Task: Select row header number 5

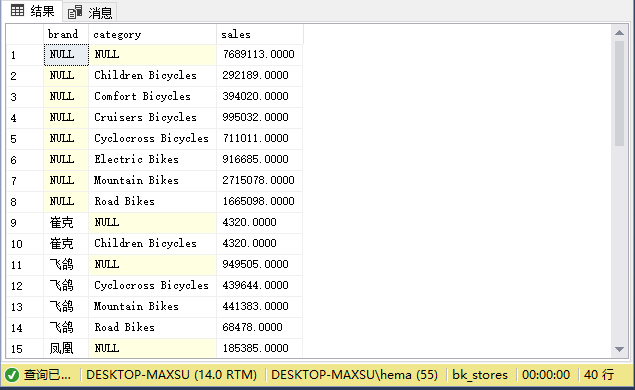Action: [25, 139]
